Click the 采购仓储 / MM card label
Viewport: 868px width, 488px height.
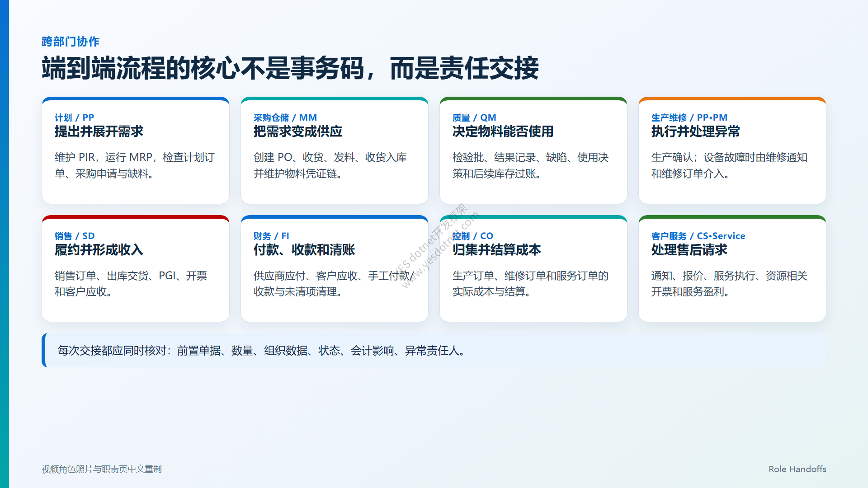[x=285, y=117]
